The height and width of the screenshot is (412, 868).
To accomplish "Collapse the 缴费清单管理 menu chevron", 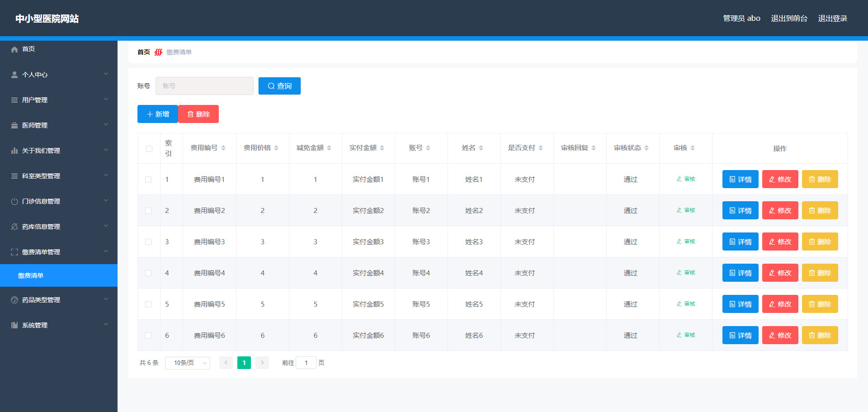I will click(106, 251).
